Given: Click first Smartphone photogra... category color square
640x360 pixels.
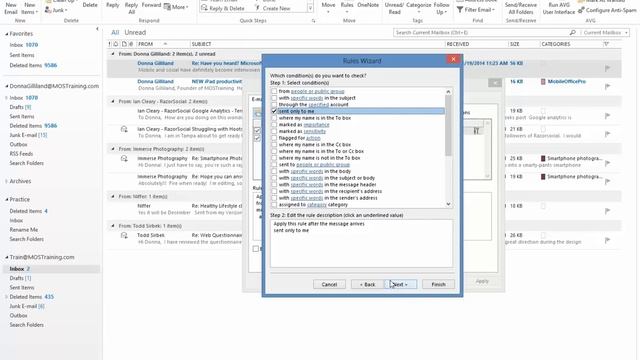Looking at the screenshot, I should [x=543, y=158].
